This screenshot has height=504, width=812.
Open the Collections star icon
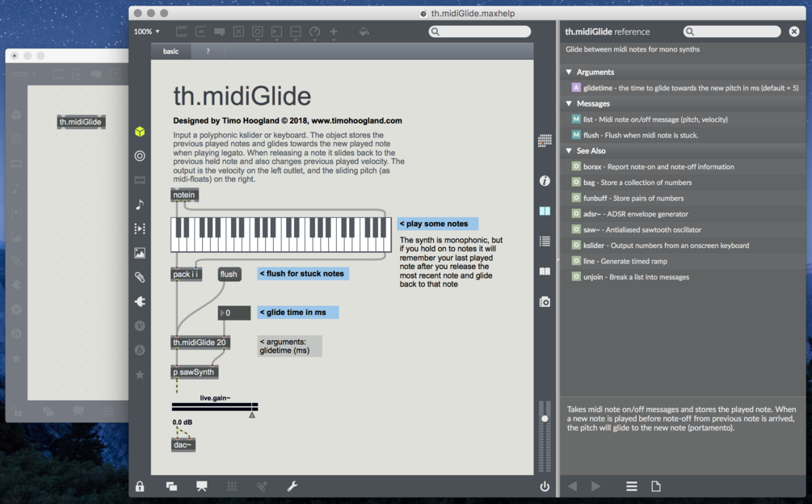[140, 375]
